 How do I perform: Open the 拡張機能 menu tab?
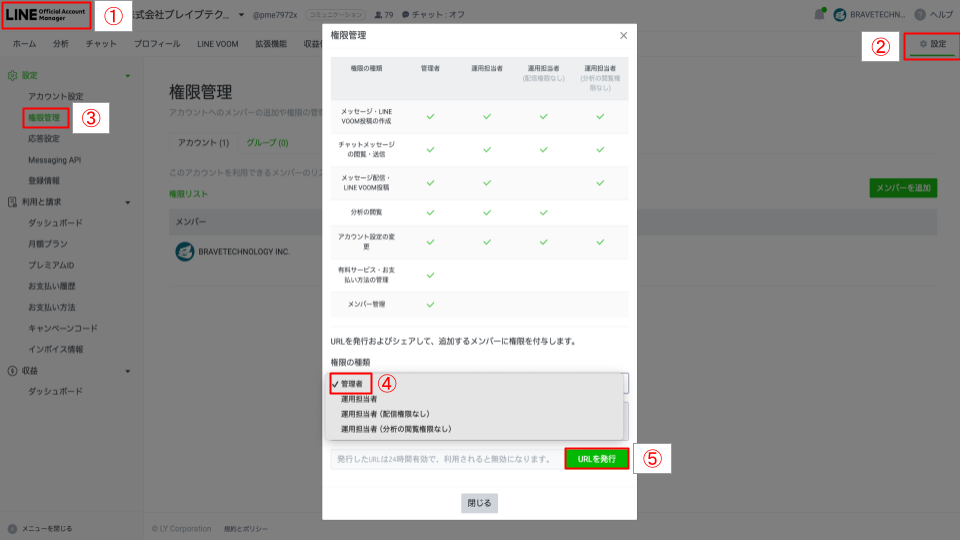[271, 44]
